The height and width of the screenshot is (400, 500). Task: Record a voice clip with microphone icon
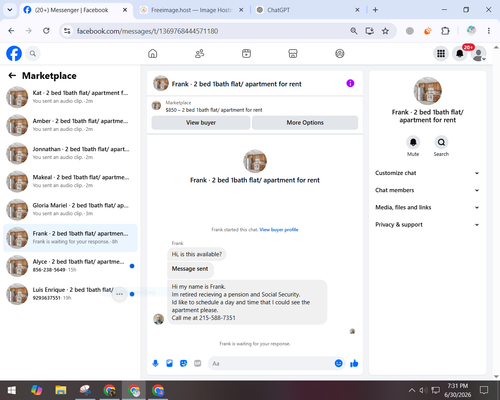(x=155, y=363)
